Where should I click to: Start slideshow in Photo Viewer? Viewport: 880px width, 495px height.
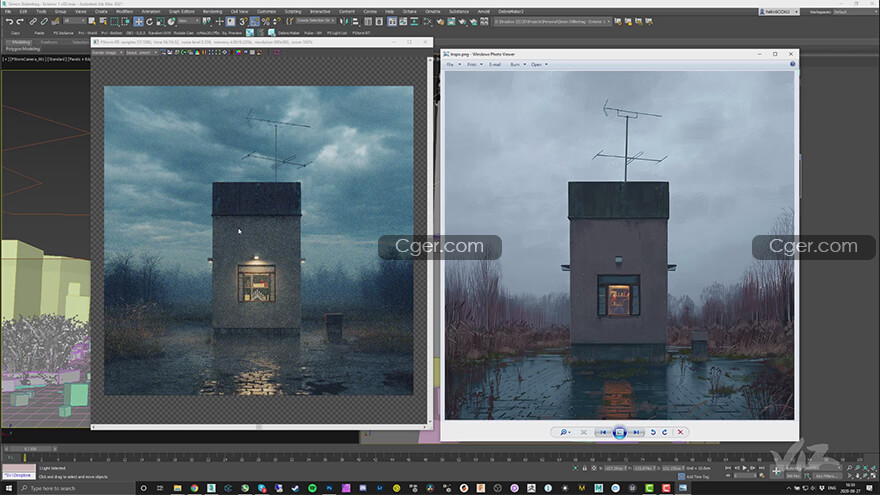point(620,432)
